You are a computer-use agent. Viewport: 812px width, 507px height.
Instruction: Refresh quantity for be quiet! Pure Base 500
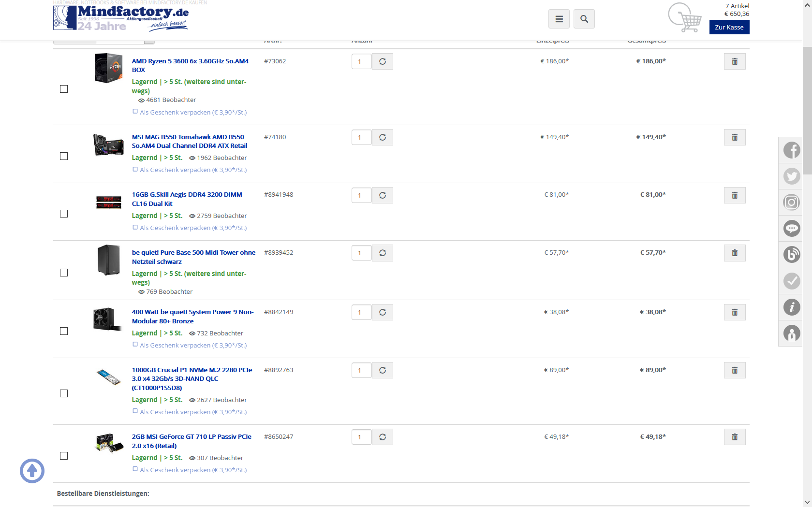coord(383,253)
